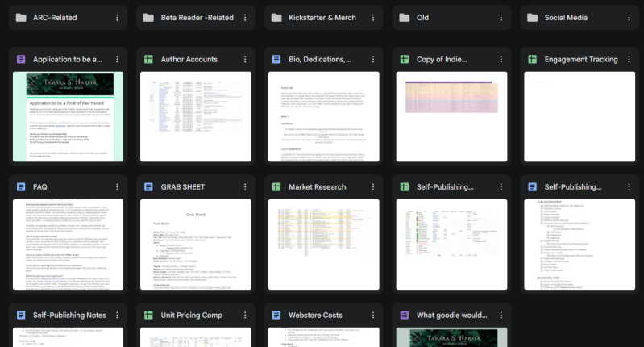Show options menu for FAQ document
644x347 pixels.
tap(117, 187)
